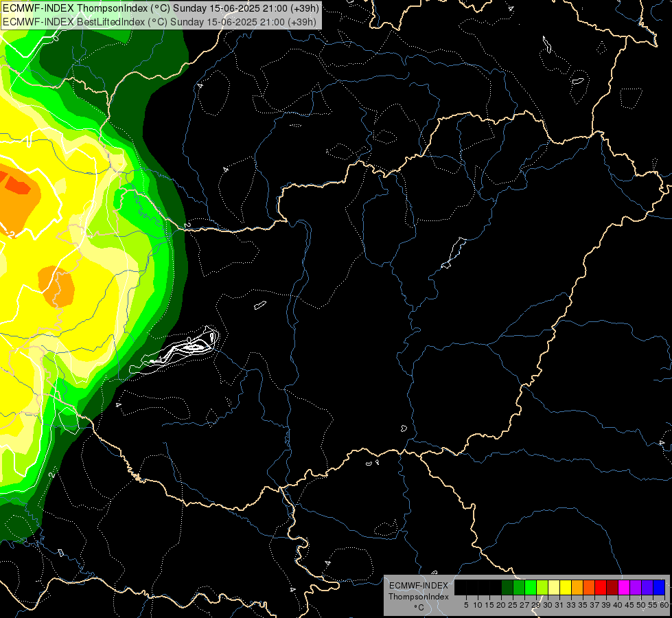Select the dark orange 35–37 legend swatch
672x618 pixels.
589,587
